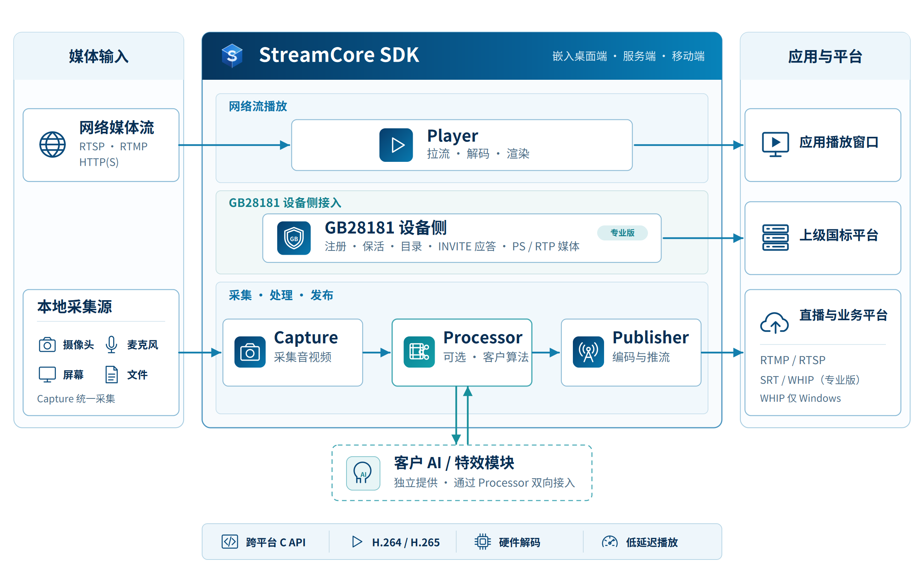The width and height of the screenshot is (924, 578).
Task: Click the 本地采集源 heading
Action: [75, 307]
